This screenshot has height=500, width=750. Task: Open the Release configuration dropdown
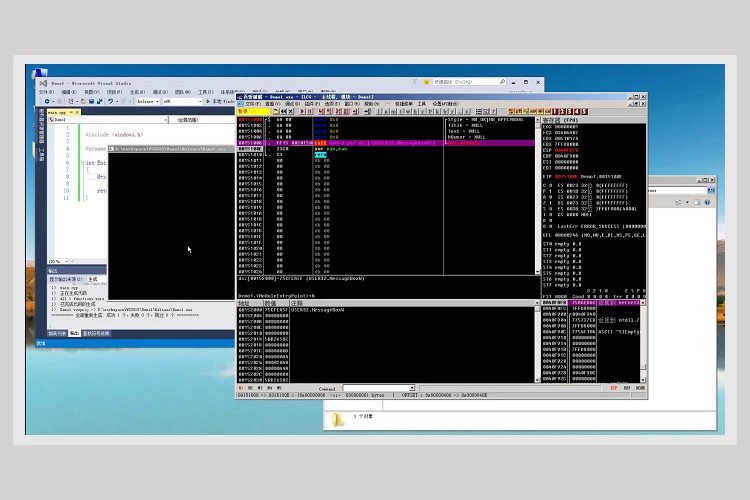(x=146, y=101)
